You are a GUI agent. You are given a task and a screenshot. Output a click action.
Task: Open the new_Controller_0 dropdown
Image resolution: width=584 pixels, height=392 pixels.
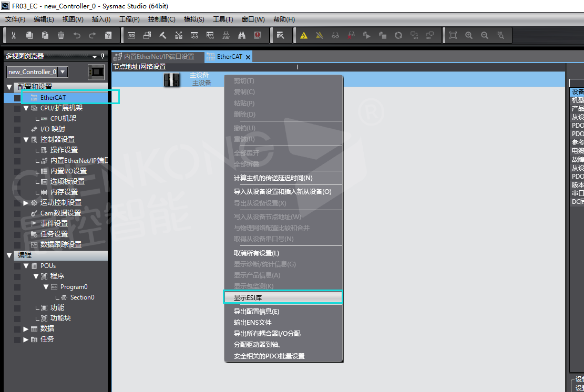63,72
